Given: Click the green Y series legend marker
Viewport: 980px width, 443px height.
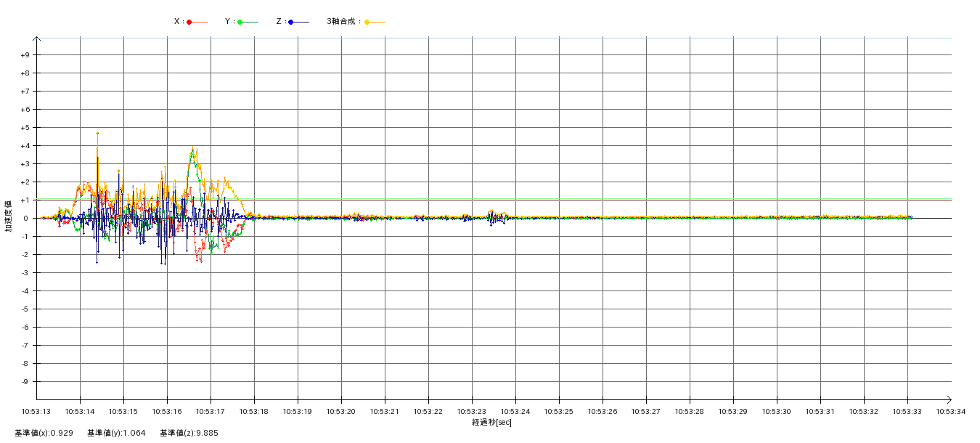Looking at the screenshot, I should tap(240, 23).
